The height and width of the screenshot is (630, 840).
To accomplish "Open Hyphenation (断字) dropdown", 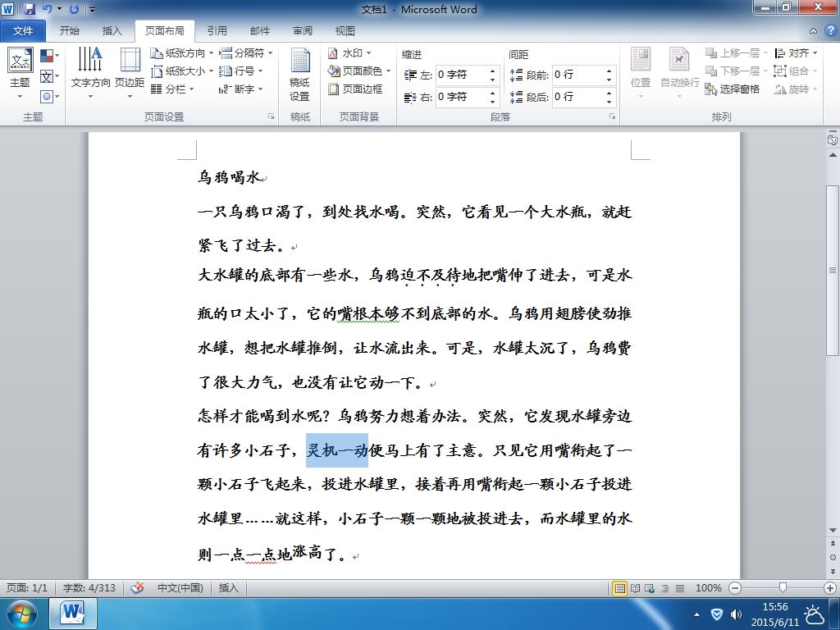I will pos(240,89).
